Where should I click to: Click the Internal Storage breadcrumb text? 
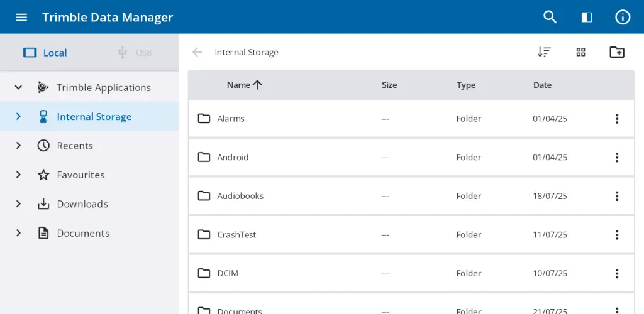click(x=247, y=53)
